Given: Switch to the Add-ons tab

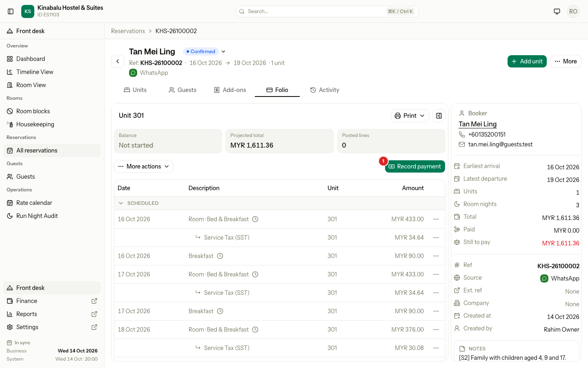Looking at the screenshot, I should point(230,90).
